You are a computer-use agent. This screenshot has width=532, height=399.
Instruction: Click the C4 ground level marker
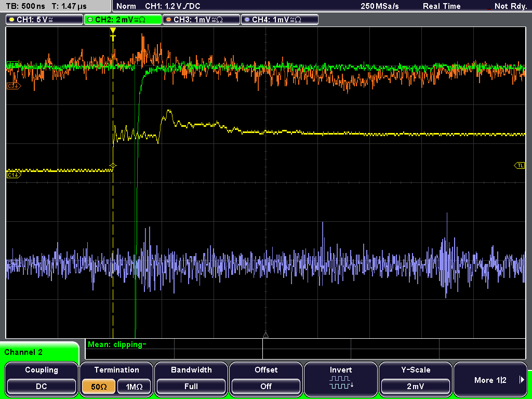pos(13,263)
